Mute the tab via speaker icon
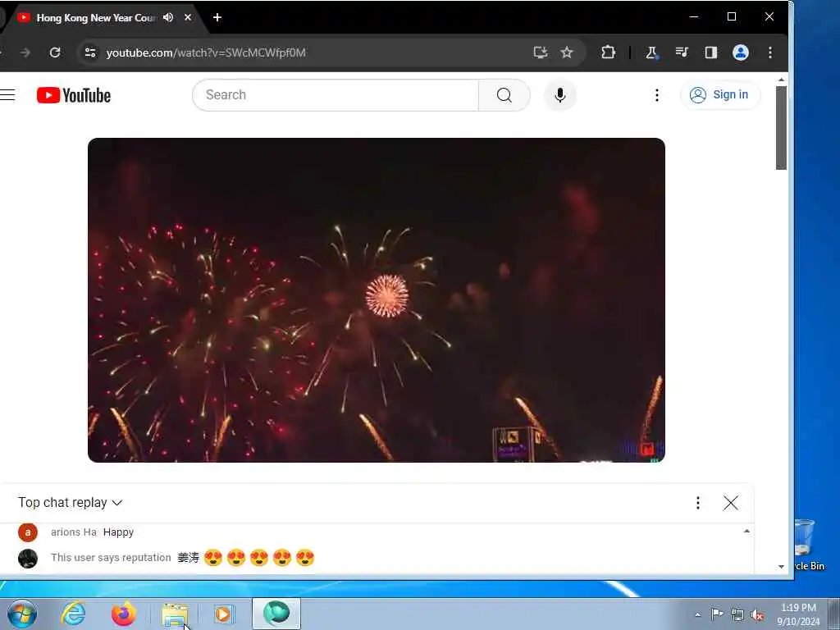The image size is (840, 630). [x=168, y=17]
